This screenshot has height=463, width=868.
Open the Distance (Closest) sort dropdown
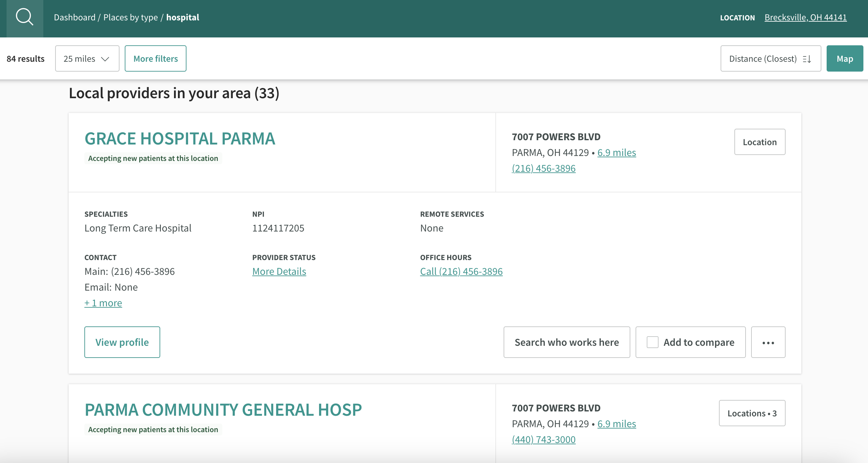(770, 59)
